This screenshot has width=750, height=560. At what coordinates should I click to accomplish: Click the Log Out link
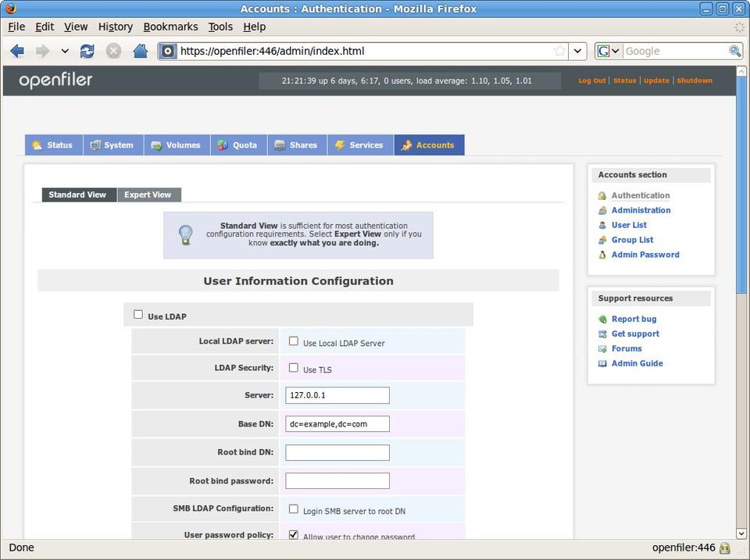(591, 80)
